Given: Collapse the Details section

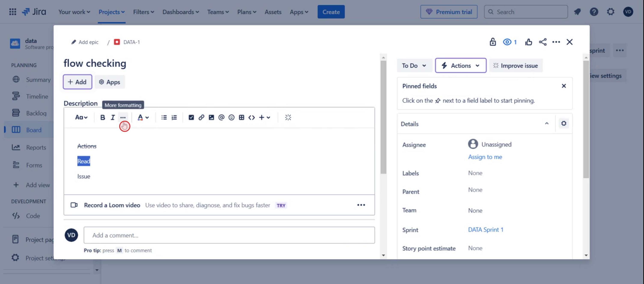Looking at the screenshot, I should pyautogui.click(x=547, y=124).
